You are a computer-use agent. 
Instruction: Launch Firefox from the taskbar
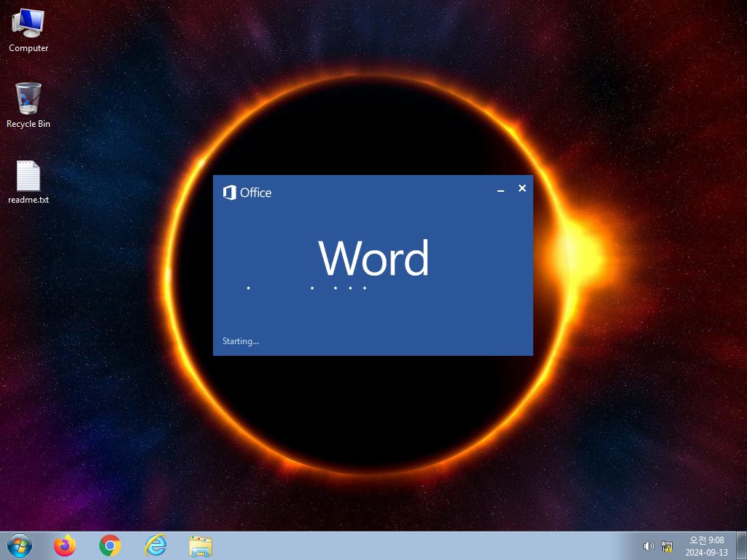[65, 545]
